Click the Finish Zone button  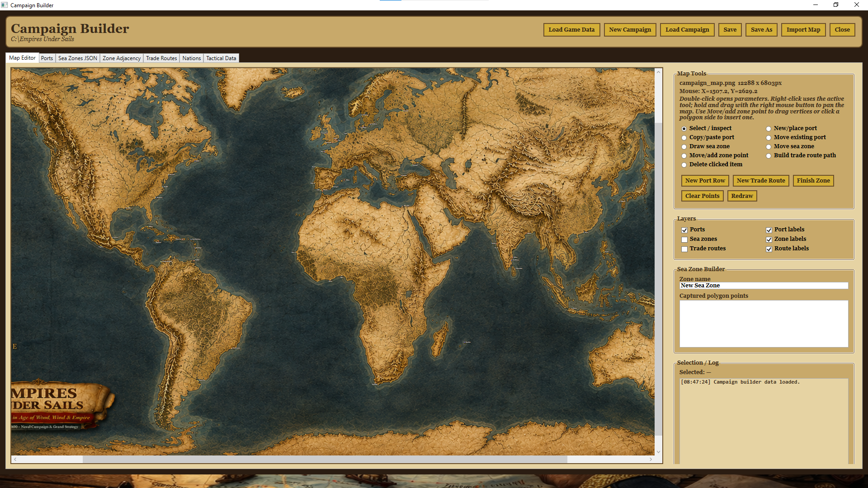pos(813,181)
